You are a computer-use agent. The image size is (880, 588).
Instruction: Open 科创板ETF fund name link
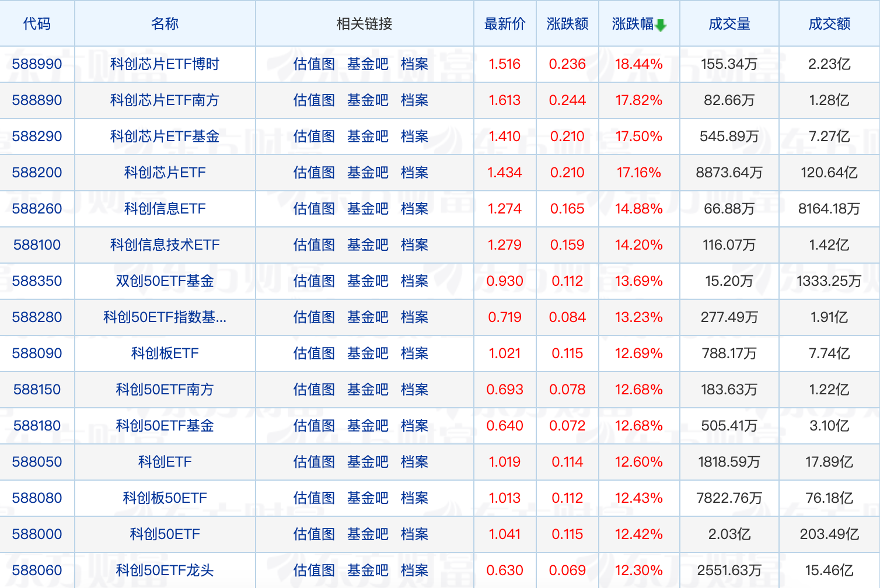[165, 353]
